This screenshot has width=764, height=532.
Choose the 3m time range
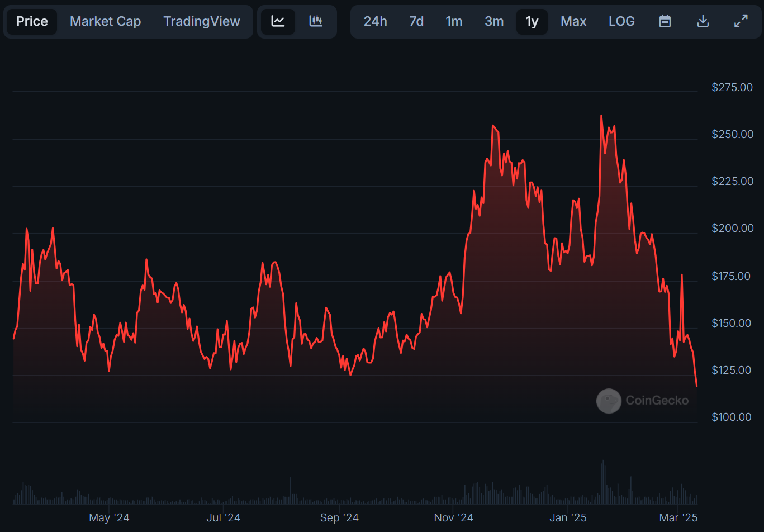click(x=494, y=21)
